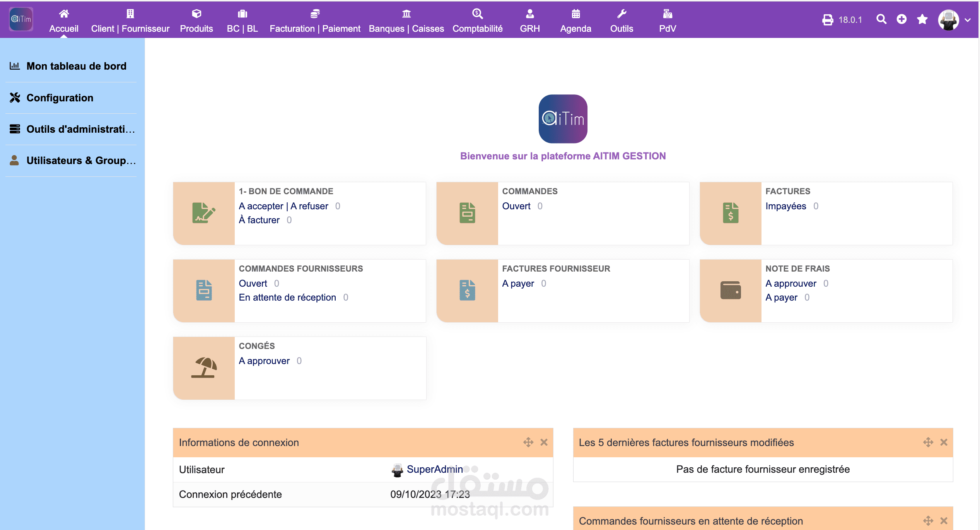Image resolution: width=980 pixels, height=530 pixels.
Task: Click the plus quick-add icon
Action: pyautogui.click(x=902, y=19)
